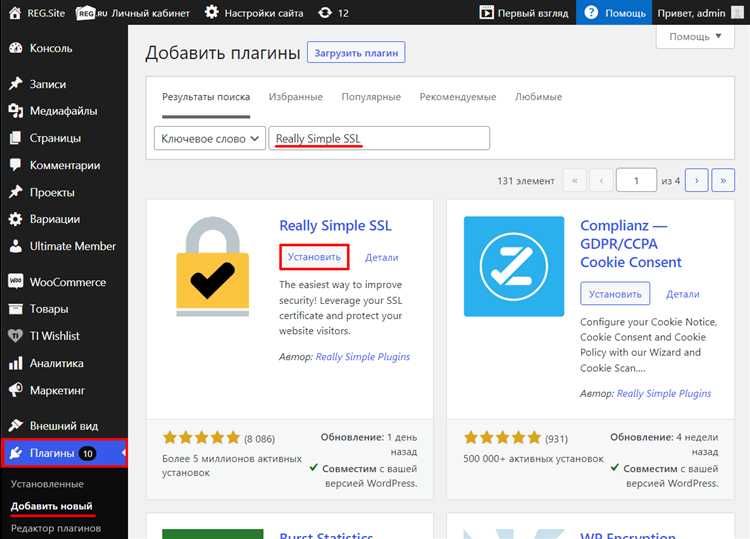This screenshot has height=539, width=750.
Task: Open author link under Complianz
Action: 664,393
